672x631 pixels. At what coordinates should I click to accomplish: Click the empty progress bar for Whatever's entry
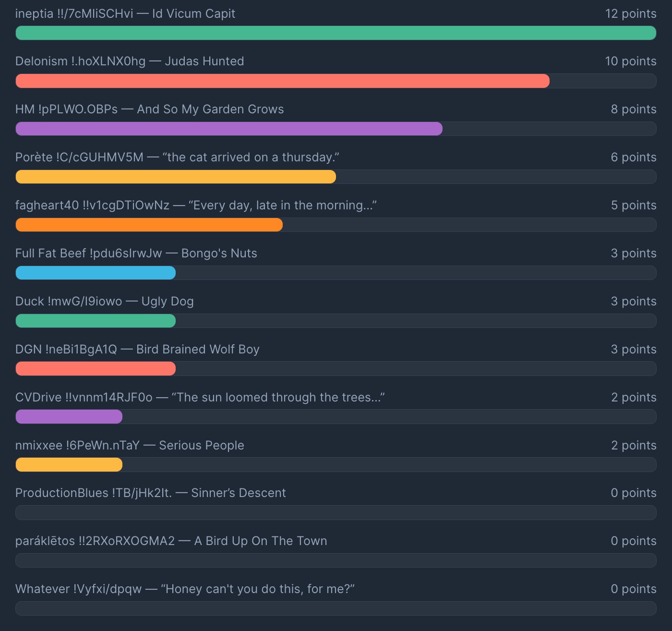coord(336,608)
